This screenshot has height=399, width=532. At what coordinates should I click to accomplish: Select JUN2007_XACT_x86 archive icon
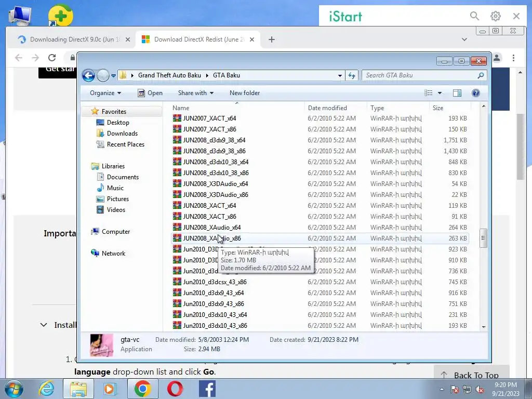(x=177, y=129)
